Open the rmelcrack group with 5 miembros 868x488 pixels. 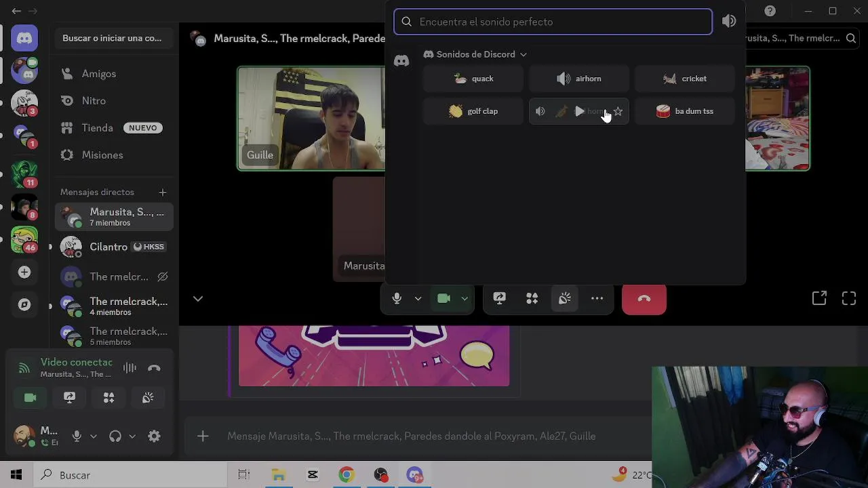tap(114, 336)
